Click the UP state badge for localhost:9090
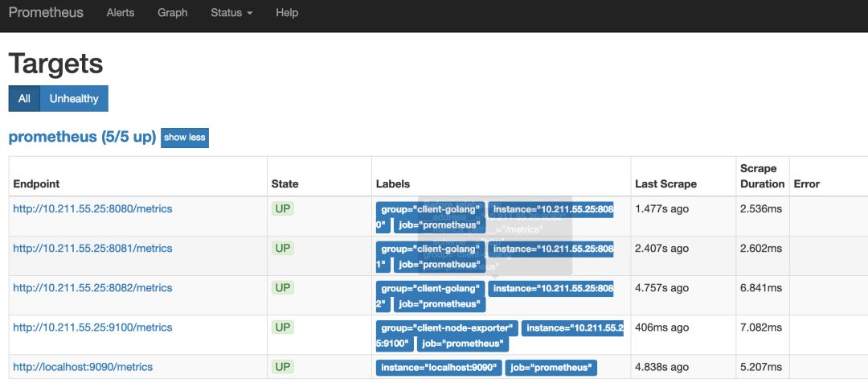 (283, 367)
